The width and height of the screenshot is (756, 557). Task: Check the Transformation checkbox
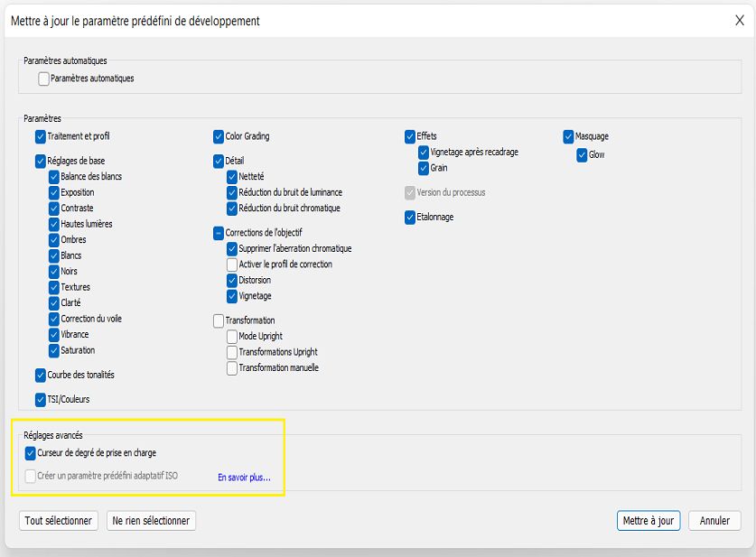219,320
